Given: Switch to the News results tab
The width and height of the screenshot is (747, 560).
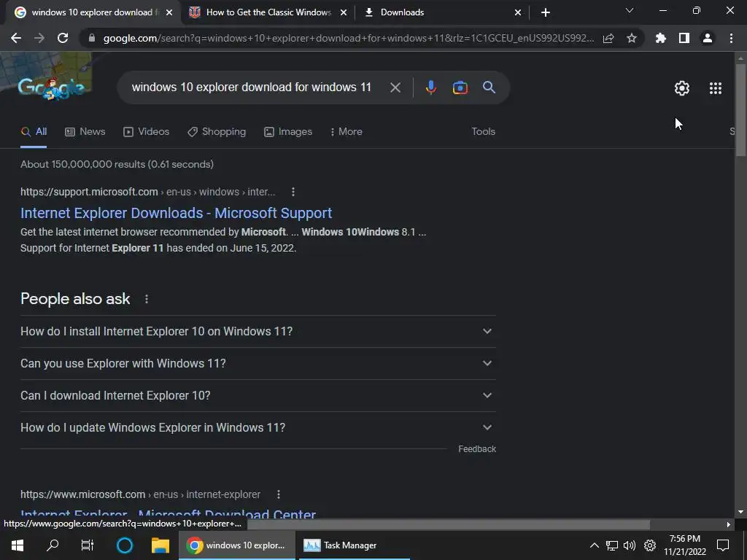Looking at the screenshot, I should [85, 131].
